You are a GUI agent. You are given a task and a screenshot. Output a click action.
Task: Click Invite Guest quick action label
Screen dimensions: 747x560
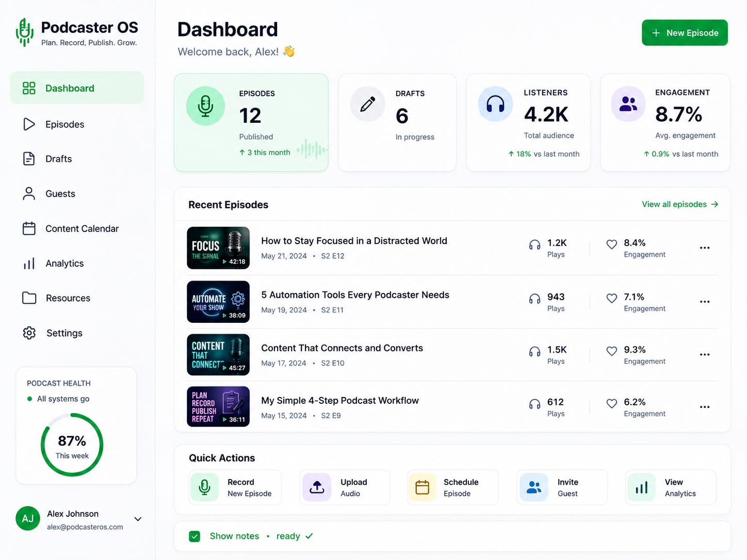click(568, 488)
